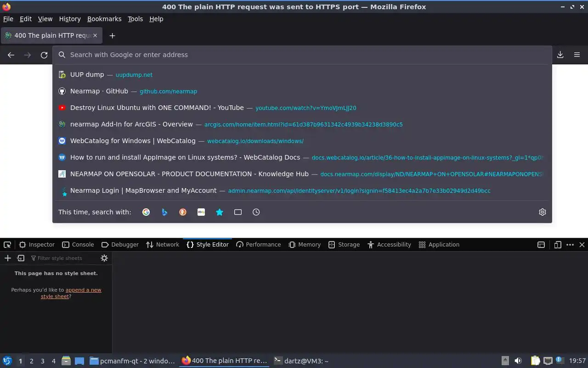Open the Network tab
Screen dimensions: 588x368
(163, 245)
